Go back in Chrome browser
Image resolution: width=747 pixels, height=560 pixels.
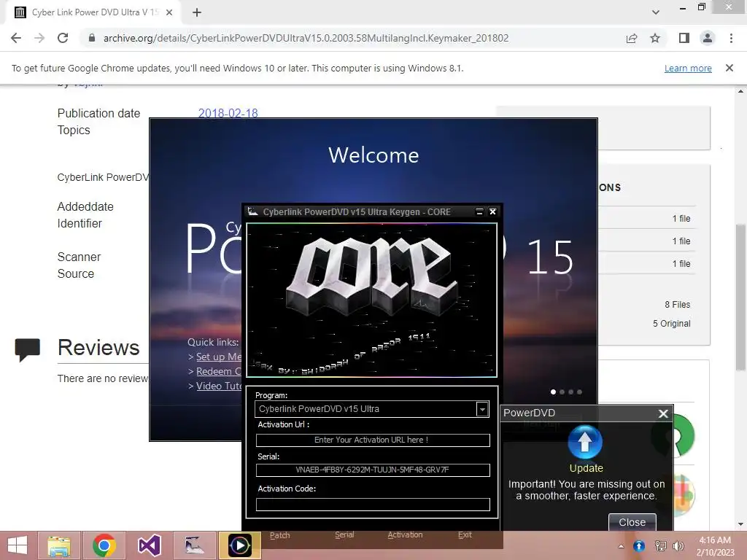[x=16, y=38]
